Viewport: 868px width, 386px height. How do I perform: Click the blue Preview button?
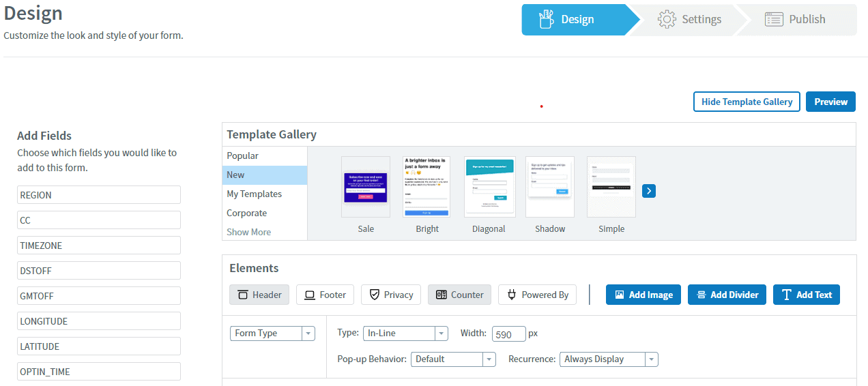pyautogui.click(x=830, y=102)
